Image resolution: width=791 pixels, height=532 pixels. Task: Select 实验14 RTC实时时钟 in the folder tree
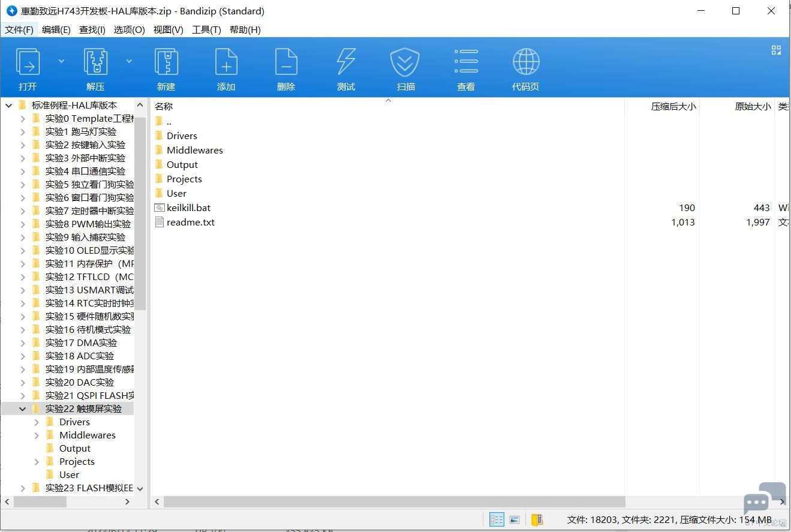pyautogui.click(x=89, y=303)
